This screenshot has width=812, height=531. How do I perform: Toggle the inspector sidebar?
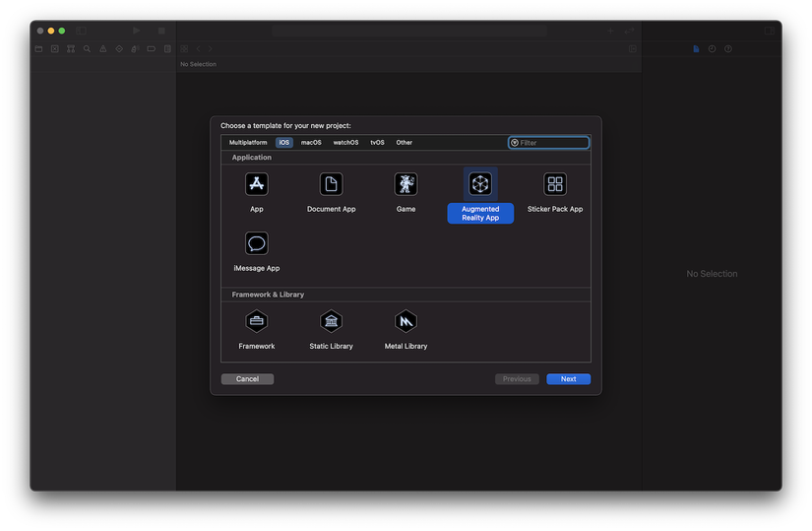pos(770,31)
